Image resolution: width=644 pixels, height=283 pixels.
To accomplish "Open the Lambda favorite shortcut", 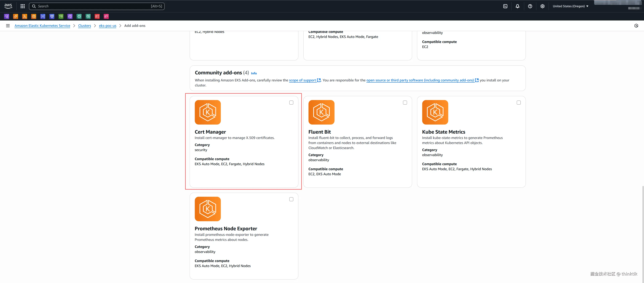I will coord(25,16).
